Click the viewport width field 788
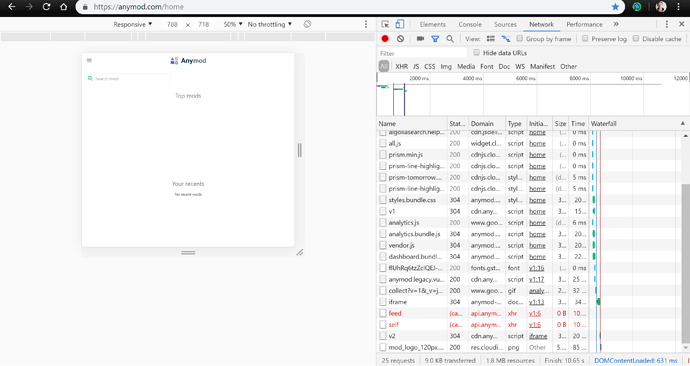The height and width of the screenshot is (366, 690). (x=172, y=24)
